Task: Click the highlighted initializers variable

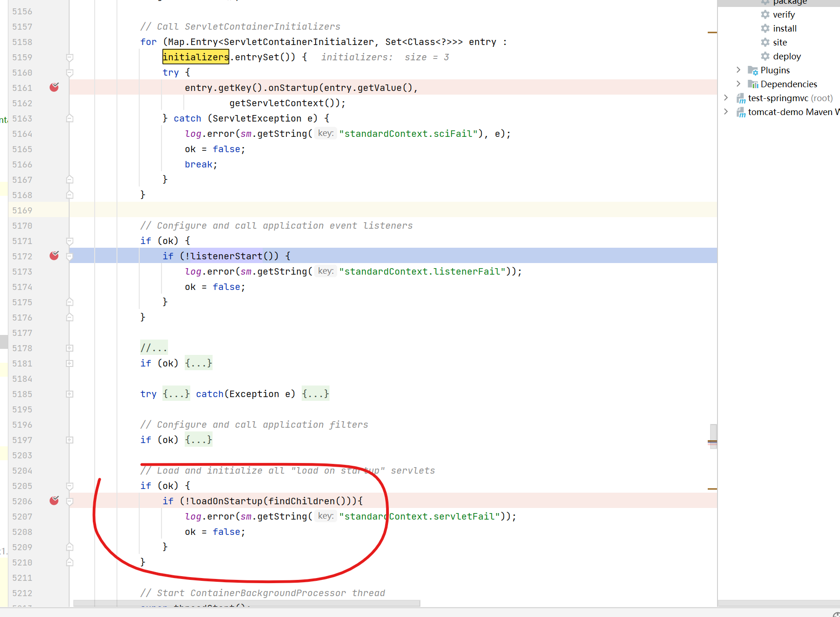Action: [x=196, y=57]
